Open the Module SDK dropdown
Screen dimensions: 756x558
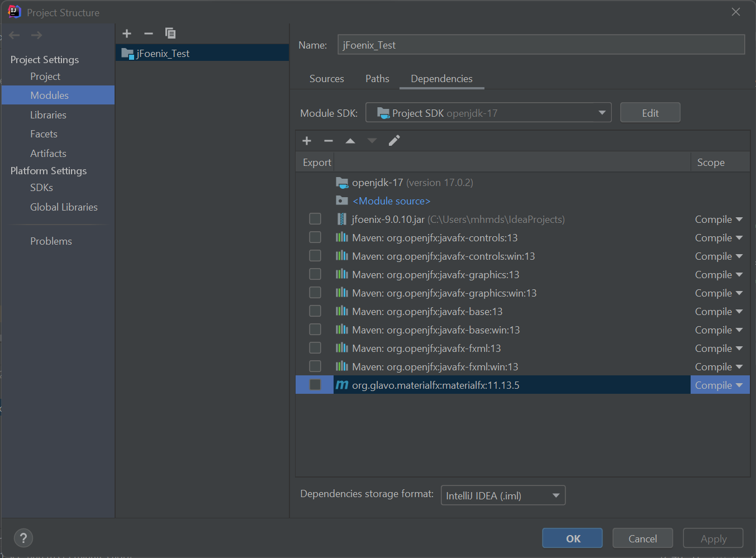(x=488, y=113)
